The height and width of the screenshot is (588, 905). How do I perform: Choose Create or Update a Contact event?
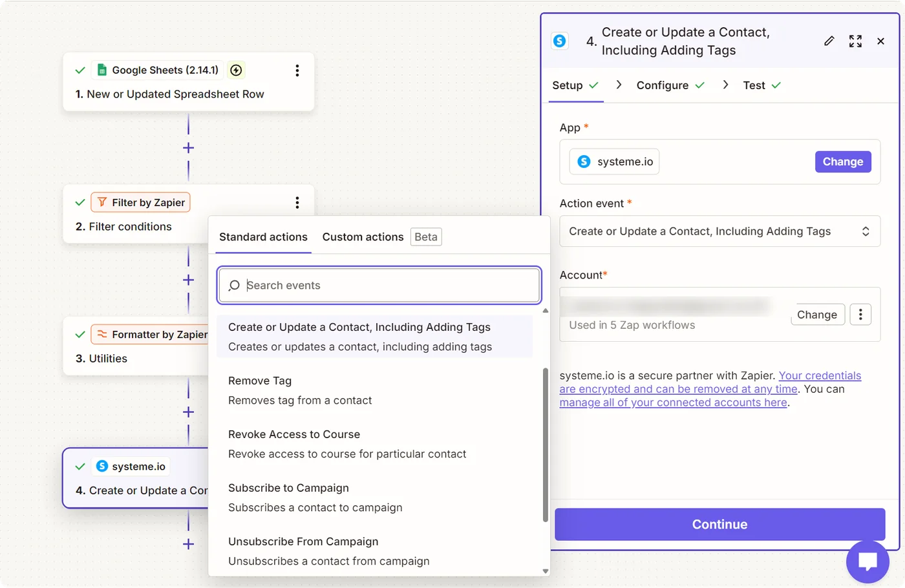[375, 337]
